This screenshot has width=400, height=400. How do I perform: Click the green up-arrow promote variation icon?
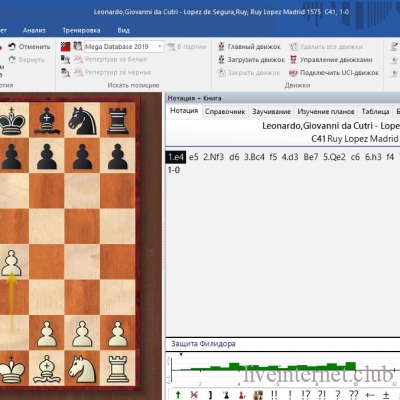[x=178, y=395]
